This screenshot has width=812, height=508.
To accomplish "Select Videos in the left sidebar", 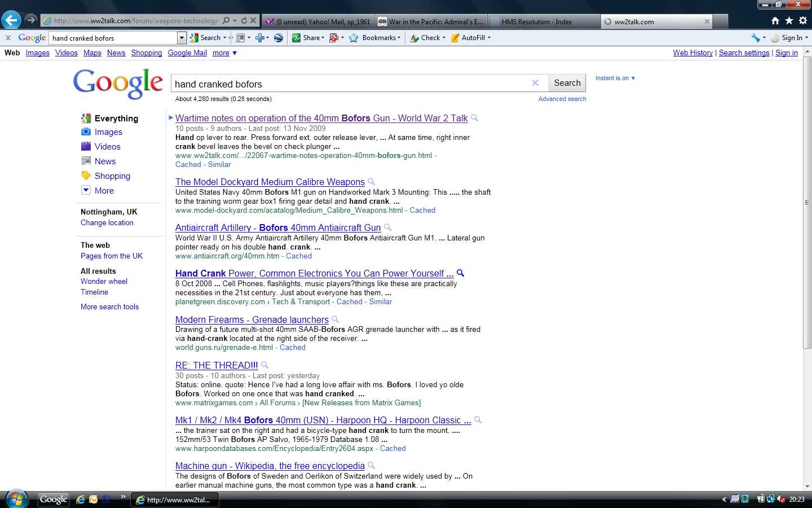I will 107,147.
